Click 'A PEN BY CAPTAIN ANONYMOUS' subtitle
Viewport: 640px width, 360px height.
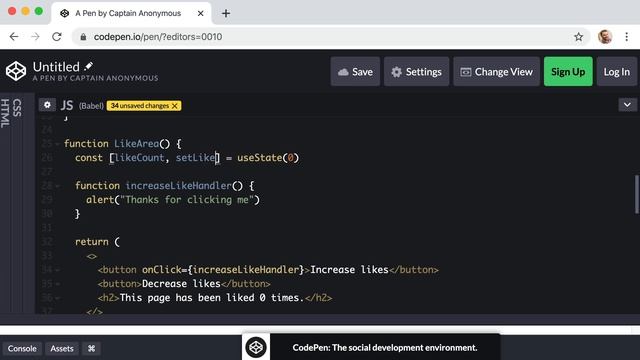click(95, 78)
